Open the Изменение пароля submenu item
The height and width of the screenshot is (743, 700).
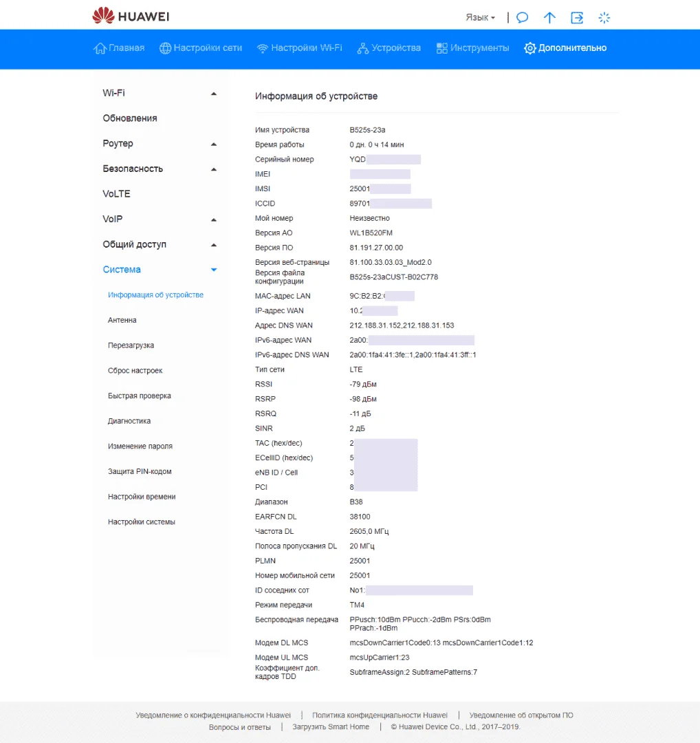click(140, 446)
